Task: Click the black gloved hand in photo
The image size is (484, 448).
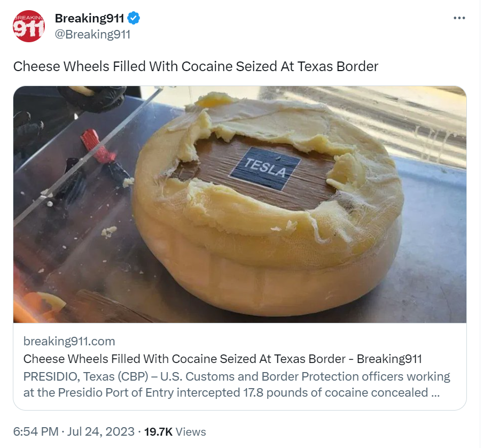Action: 92,98
